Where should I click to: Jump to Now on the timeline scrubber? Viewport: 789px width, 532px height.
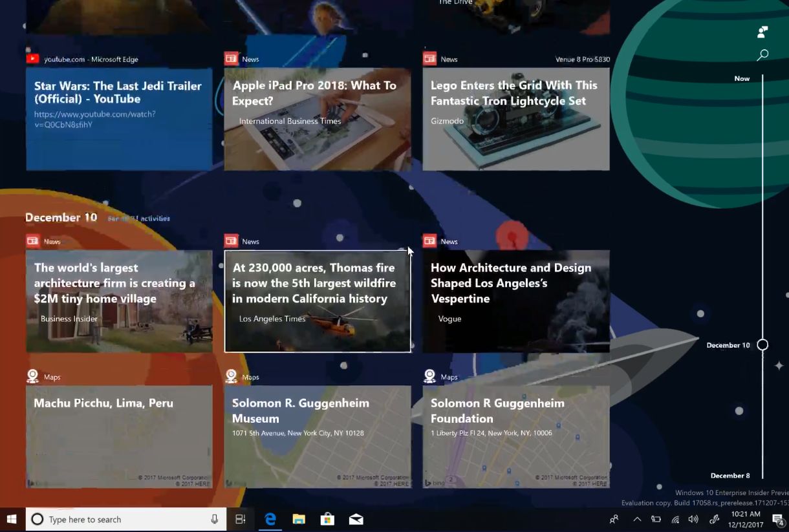pyautogui.click(x=742, y=79)
